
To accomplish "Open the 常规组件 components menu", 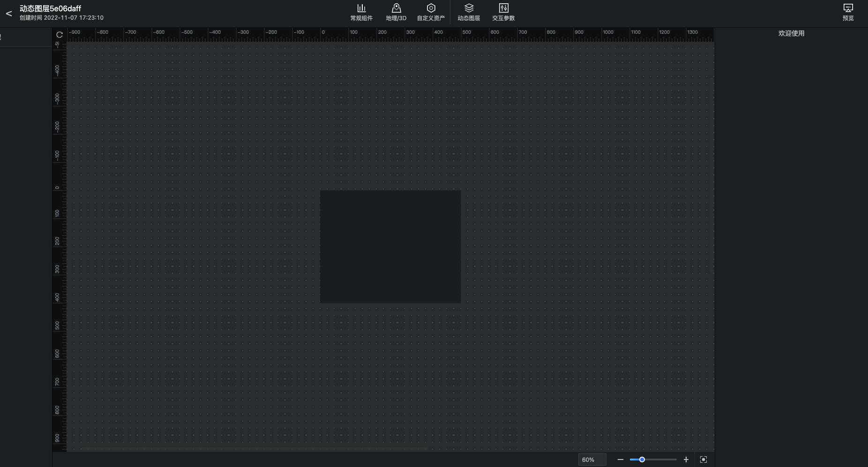I will click(361, 13).
